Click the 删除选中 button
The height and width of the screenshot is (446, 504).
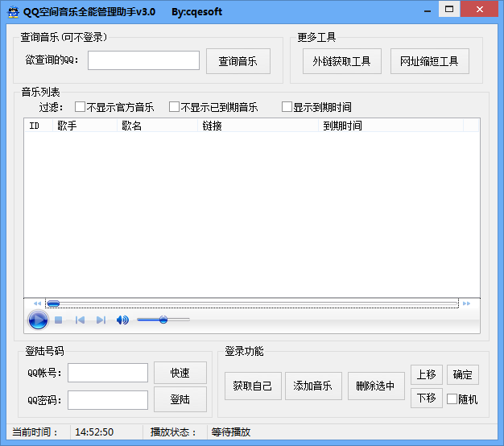pos(376,386)
